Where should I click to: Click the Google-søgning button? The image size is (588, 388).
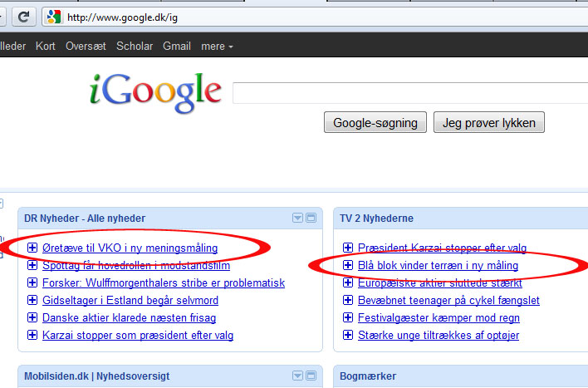coord(375,122)
